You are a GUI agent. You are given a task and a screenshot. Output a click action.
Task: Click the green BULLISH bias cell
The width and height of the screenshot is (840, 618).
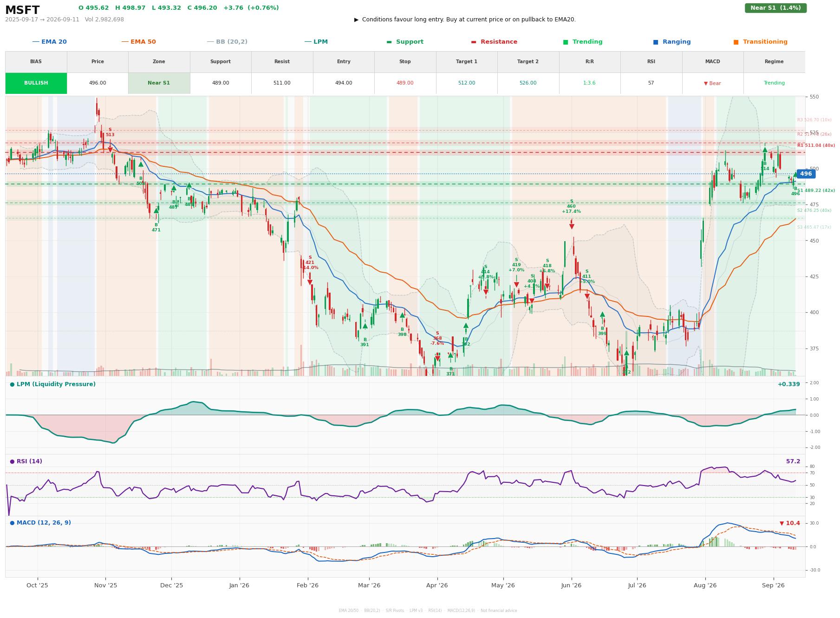(x=36, y=83)
